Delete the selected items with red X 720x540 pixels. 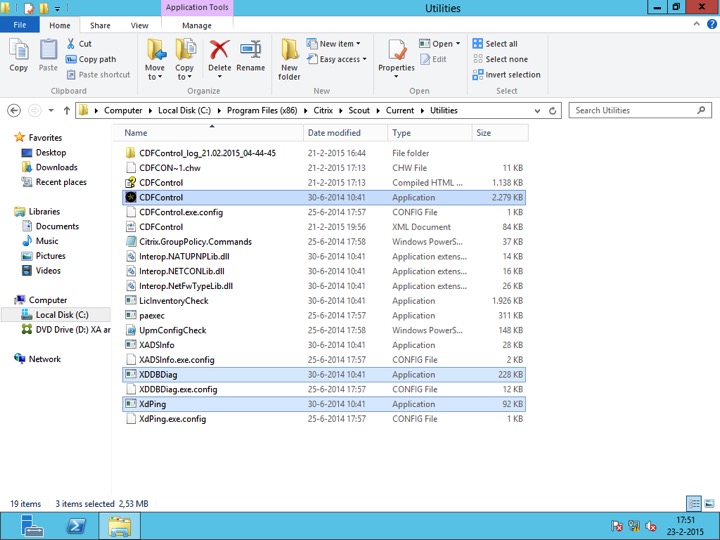pos(219,51)
